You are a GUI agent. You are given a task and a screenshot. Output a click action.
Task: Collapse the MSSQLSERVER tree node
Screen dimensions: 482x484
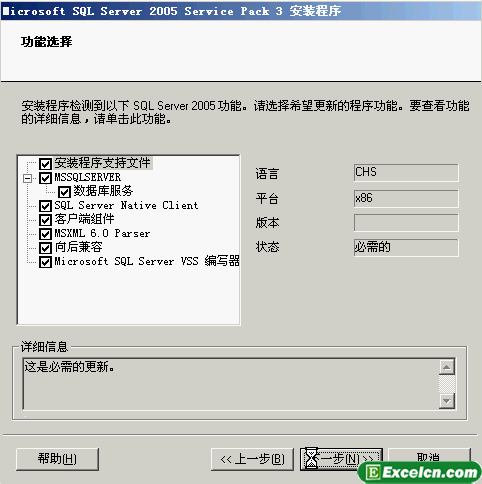(x=27, y=178)
